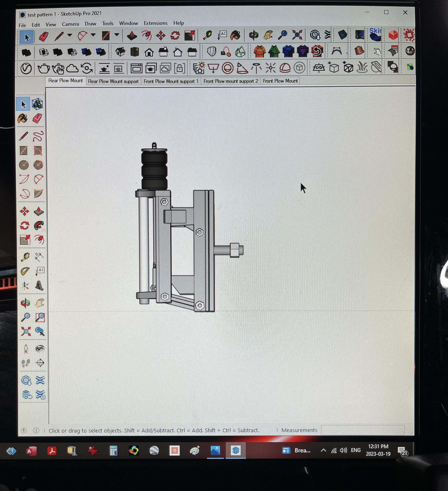Show hidden system tray icons chevron
This screenshot has width=448, height=491.
(x=323, y=450)
